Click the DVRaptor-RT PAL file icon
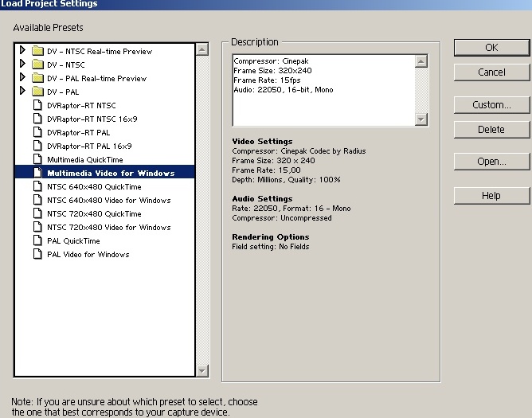 37,132
